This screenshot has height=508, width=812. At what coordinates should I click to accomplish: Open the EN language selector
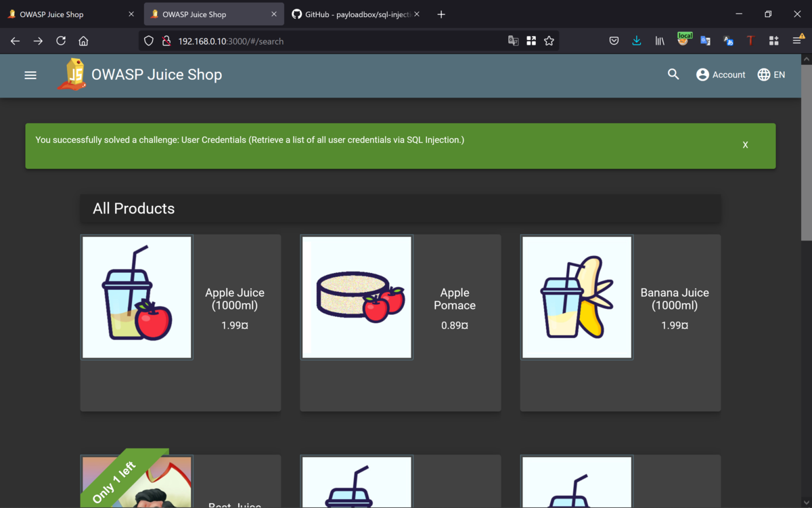click(771, 75)
